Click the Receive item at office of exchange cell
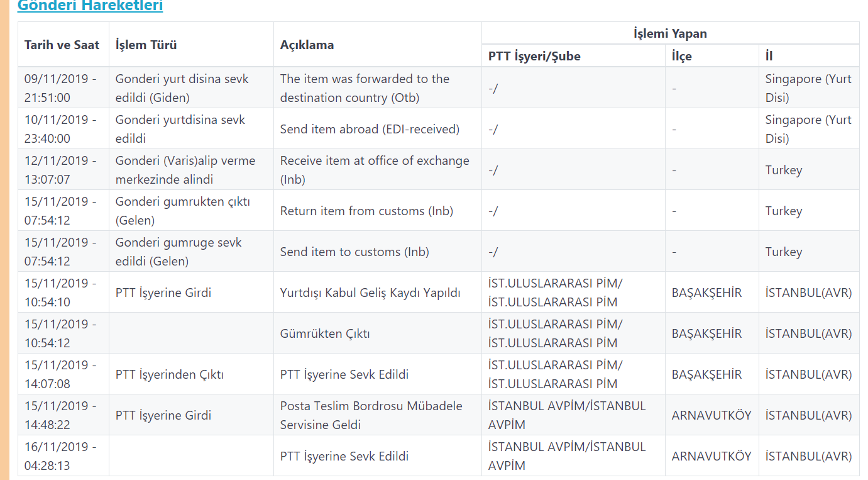The height and width of the screenshot is (480, 868). pos(375,170)
